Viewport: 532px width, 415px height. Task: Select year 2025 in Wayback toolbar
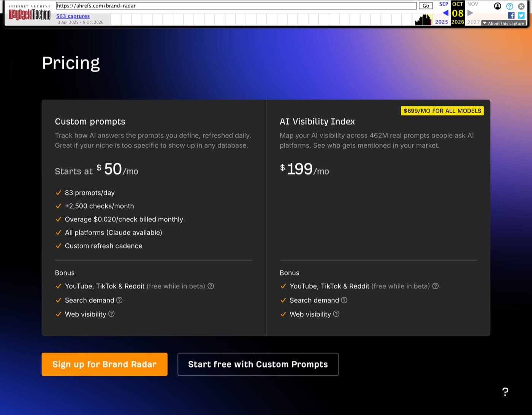point(442,22)
